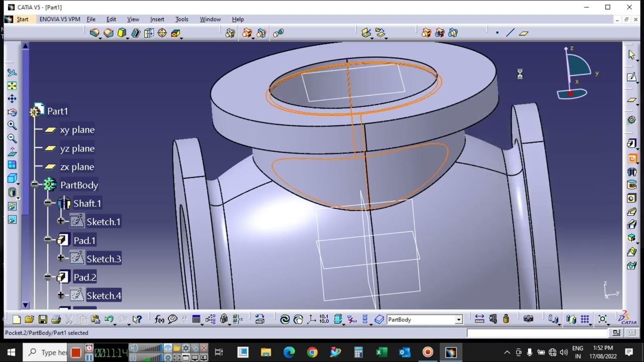The width and height of the screenshot is (644, 362).
Task: Open the Help menu
Action: [x=238, y=19]
